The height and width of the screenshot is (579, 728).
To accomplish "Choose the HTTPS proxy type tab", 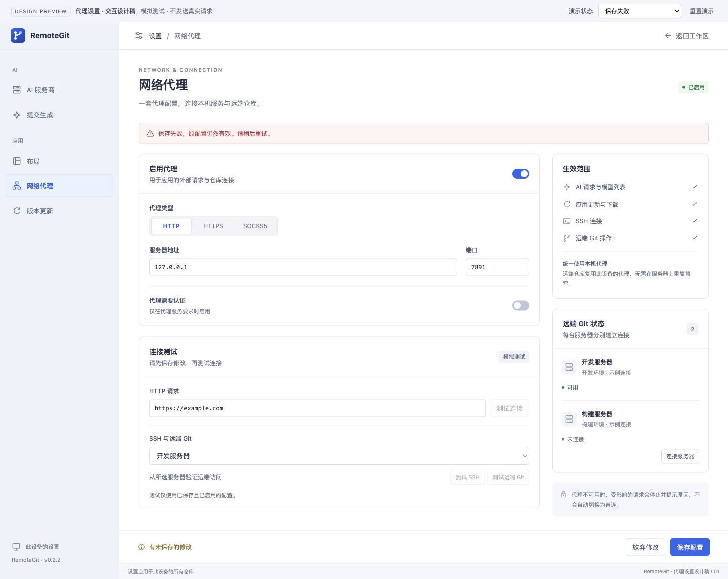I will click(213, 226).
